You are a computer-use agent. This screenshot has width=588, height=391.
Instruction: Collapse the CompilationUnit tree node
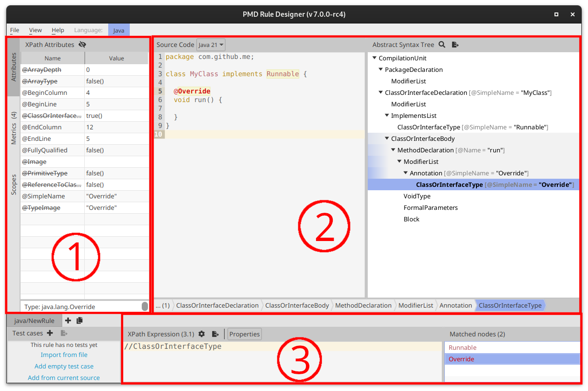(374, 58)
